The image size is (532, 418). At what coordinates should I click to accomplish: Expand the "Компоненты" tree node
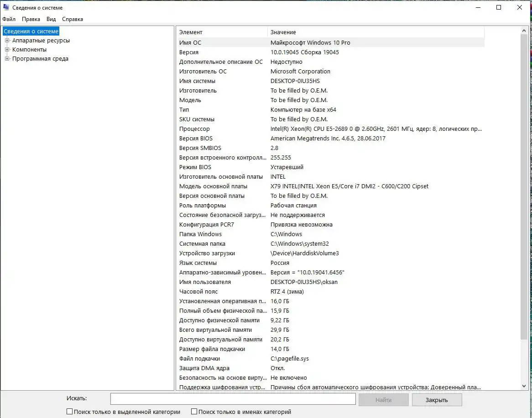point(7,49)
